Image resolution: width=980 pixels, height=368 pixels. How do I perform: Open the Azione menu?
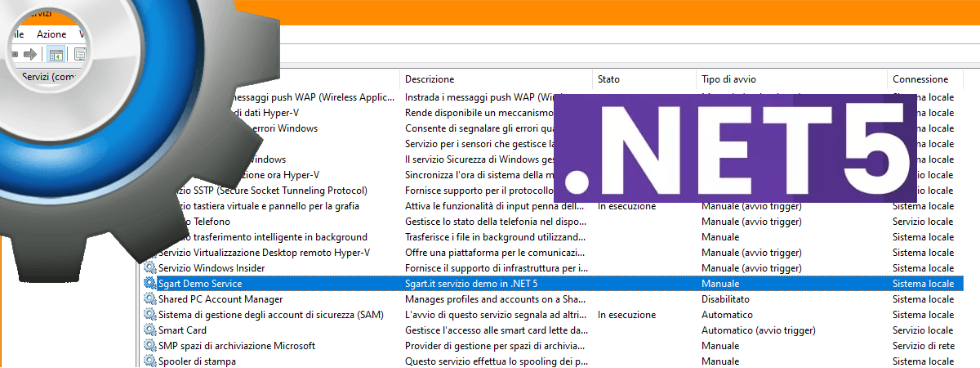(x=51, y=34)
